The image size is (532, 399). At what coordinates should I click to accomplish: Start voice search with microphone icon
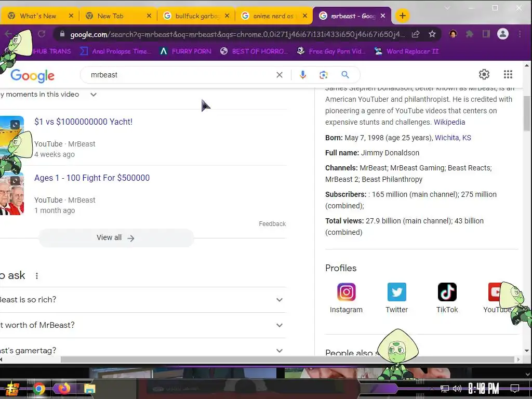(303, 75)
